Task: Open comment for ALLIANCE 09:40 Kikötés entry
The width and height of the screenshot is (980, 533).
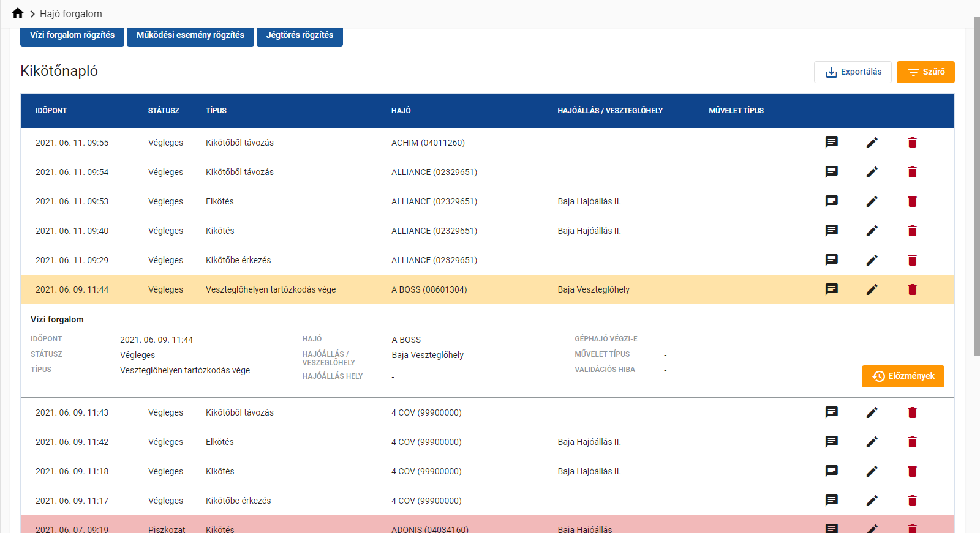Action: pyautogui.click(x=831, y=231)
